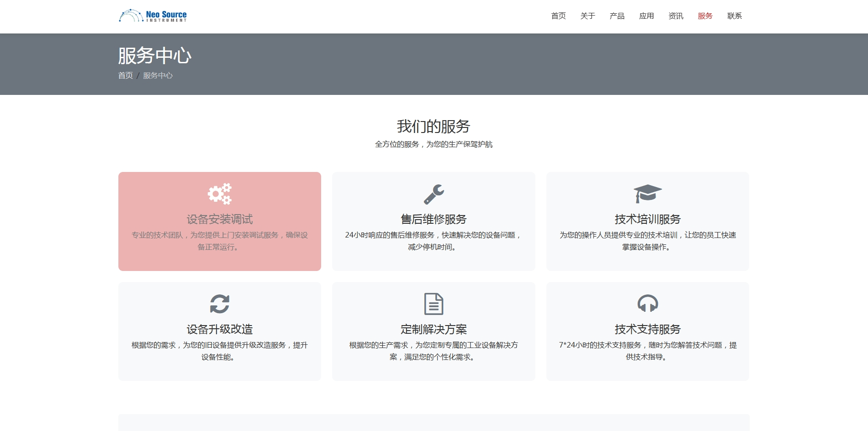Open the 联系 page from navbar

734,16
